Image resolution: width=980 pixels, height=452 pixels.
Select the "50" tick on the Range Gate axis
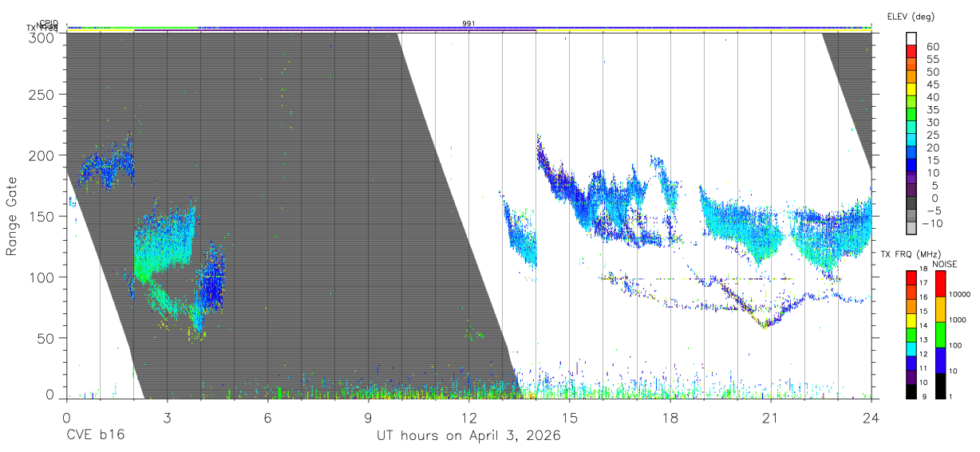coord(45,338)
